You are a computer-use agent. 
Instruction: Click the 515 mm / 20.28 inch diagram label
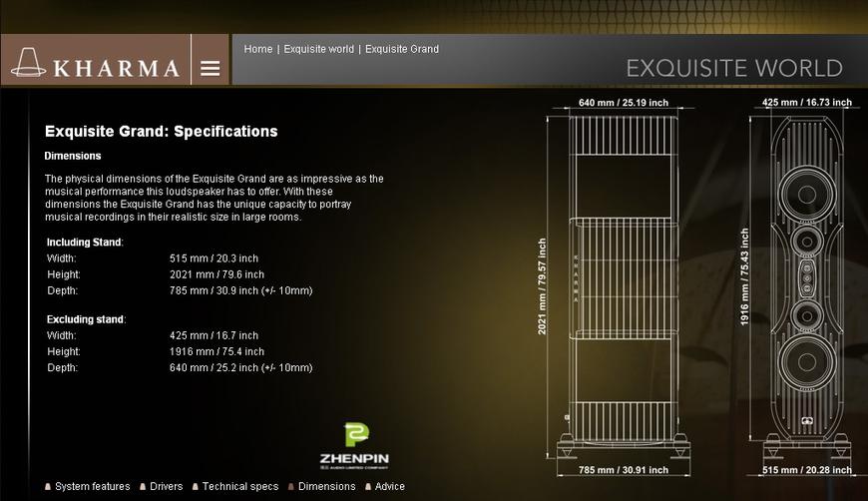point(806,469)
